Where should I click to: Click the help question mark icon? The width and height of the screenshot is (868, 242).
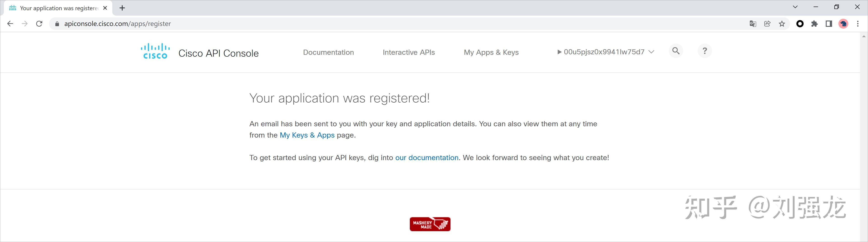[704, 51]
